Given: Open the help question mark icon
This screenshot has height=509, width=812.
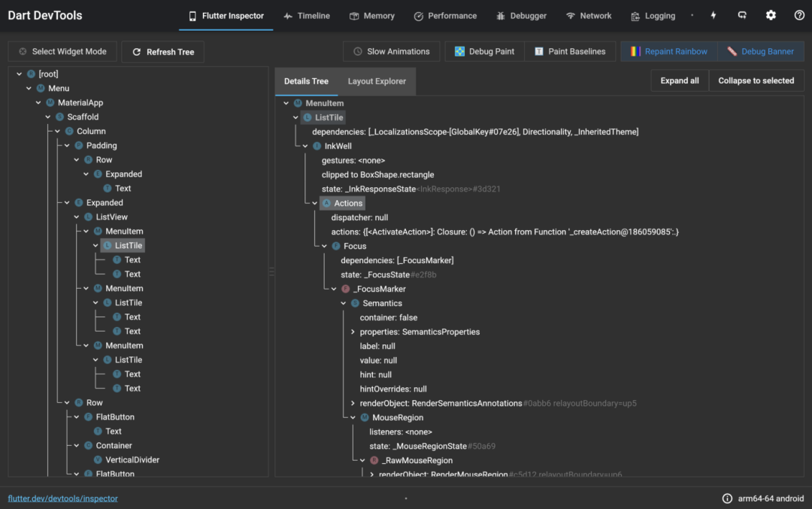Looking at the screenshot, I should coord(799,16).
